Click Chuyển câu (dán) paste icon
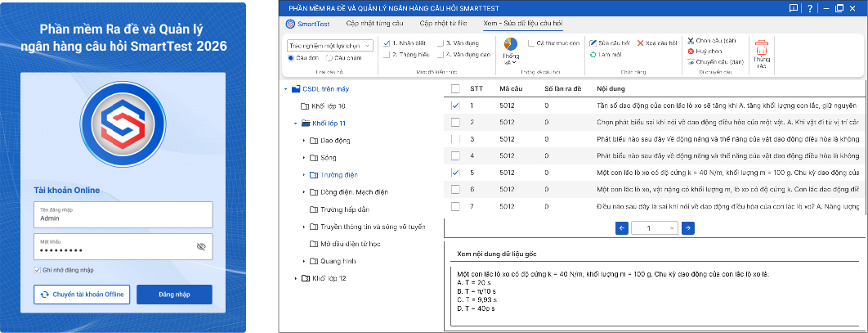Screen dimensions: 868x333 [691, 61]
